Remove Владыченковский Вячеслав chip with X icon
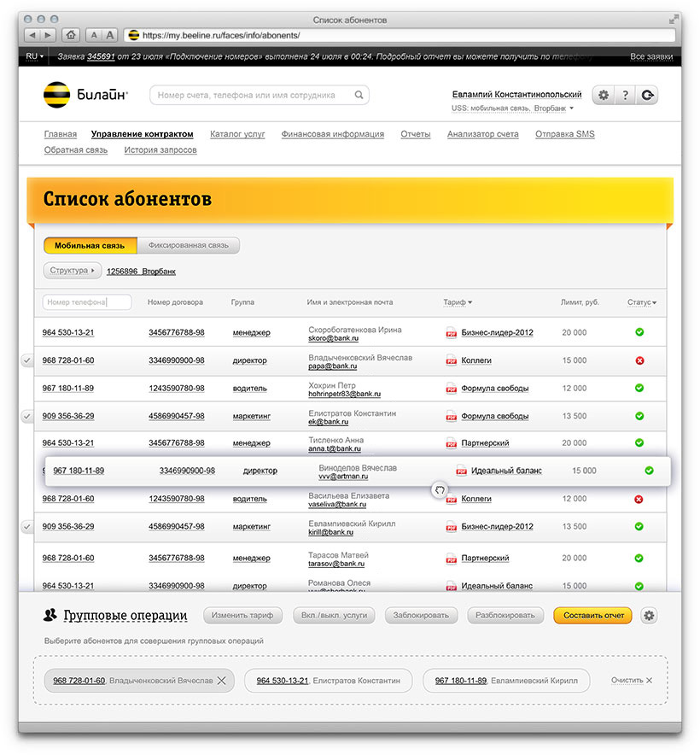Screen dimensions: 700x755 (222, 681)
